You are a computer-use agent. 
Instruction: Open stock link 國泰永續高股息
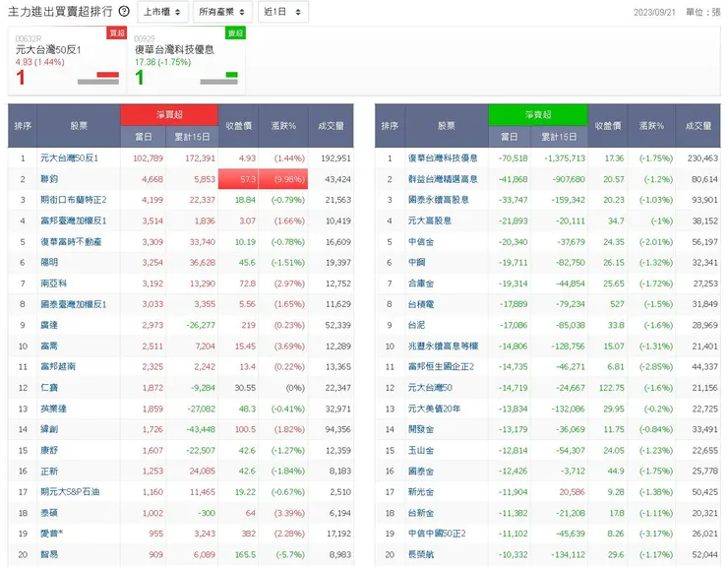[439, 200]
